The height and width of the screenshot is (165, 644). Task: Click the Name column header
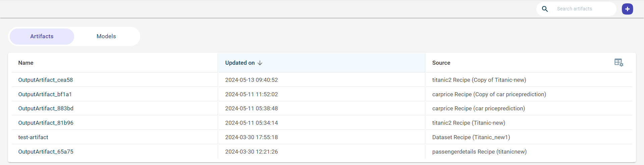coord(26,63)
